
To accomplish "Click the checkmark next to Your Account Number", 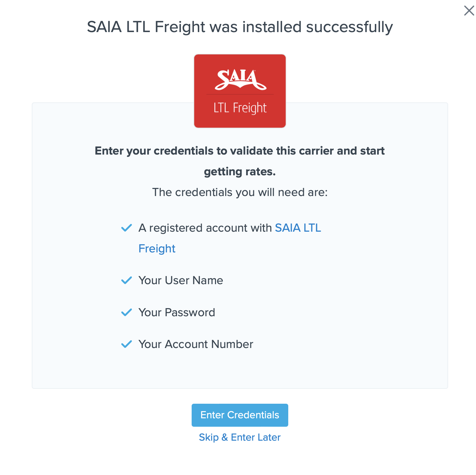I will click(x=126, y=344).
